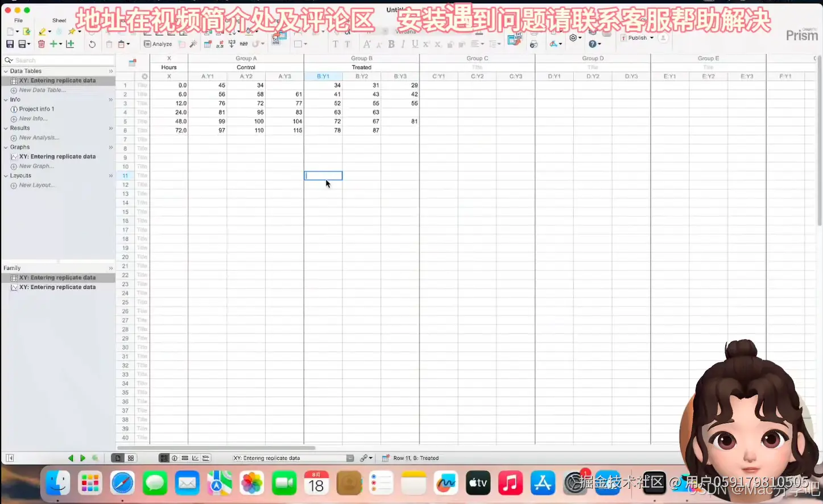Switch to single sheet view mode

click(x=118, y=458)
